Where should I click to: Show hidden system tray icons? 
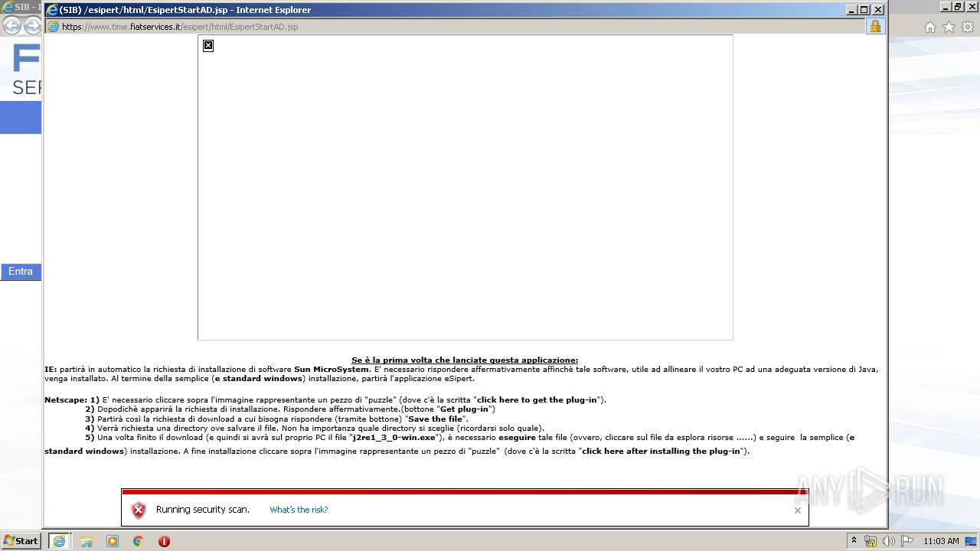click(854, 541)
